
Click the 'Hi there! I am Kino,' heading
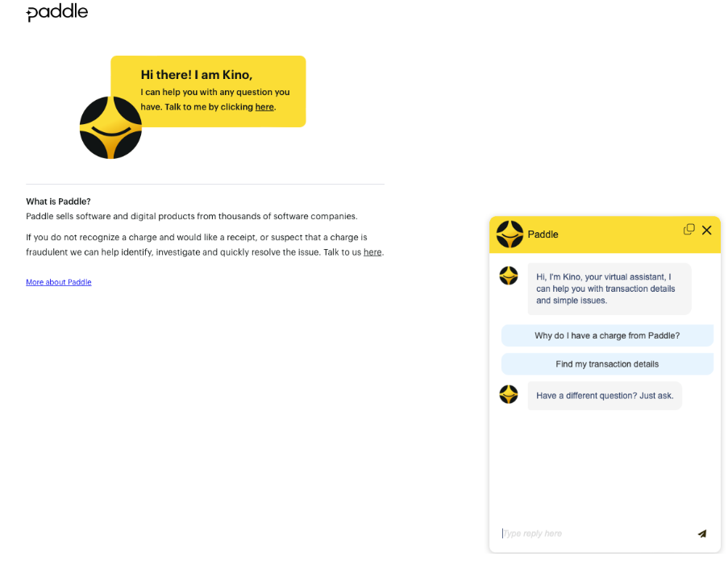[197, 75]
